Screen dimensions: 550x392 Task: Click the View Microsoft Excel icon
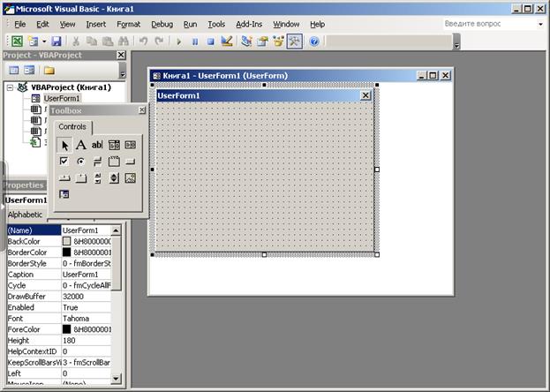pyautogui.click(x=17, y=41)
